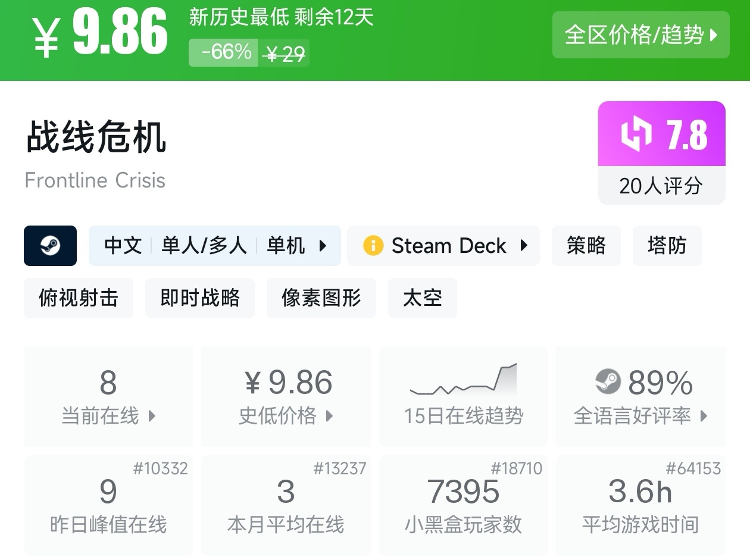Tap the yellow Steam Deck info icon
Viewport: 750px width, 560px height.
(x=373, y=246)
